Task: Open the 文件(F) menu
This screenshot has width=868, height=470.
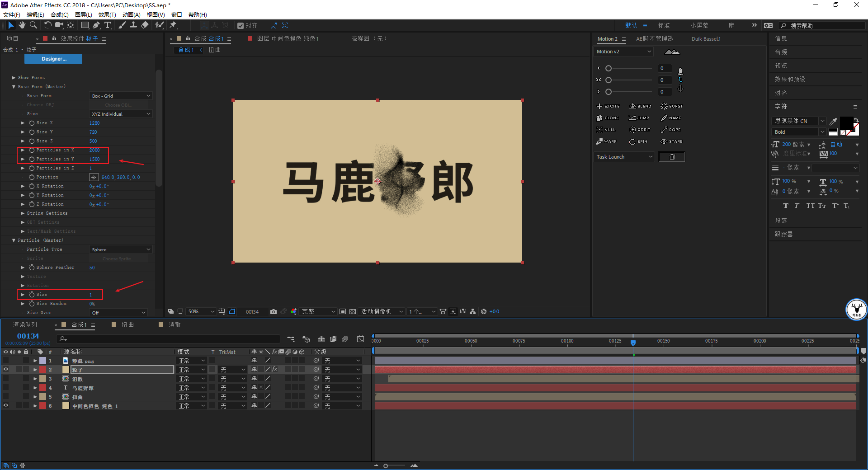Action: click(x=12, y=15)
